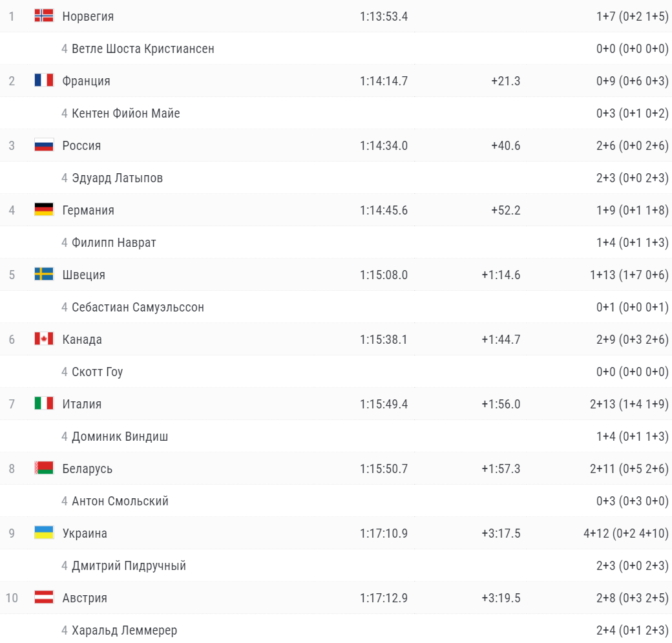Click the Austria flag icon
Screen dimensions: 672x643
tap(44, 598)
